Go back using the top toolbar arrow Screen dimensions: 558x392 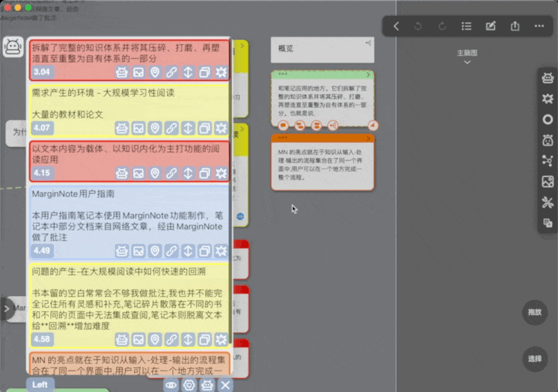pos(396,26)
